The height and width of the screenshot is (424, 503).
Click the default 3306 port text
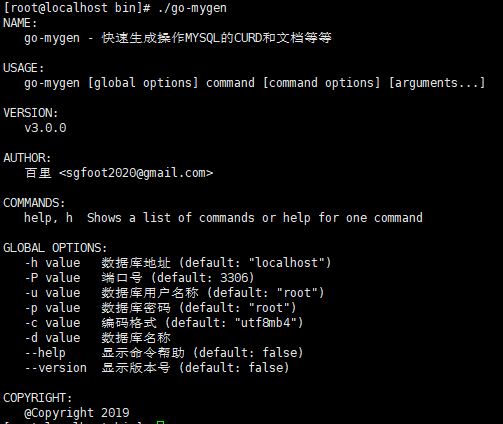click(x=202, y=278)
